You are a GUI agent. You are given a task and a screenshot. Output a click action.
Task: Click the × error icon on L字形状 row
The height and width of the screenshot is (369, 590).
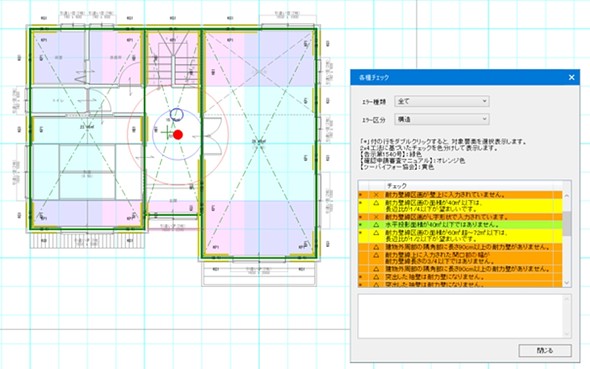376,217
